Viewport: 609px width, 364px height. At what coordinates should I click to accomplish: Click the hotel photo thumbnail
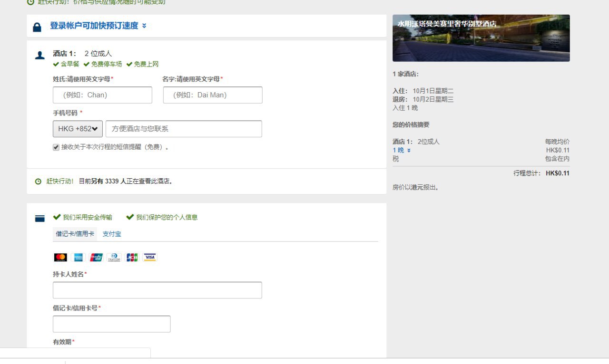point(481,38)
